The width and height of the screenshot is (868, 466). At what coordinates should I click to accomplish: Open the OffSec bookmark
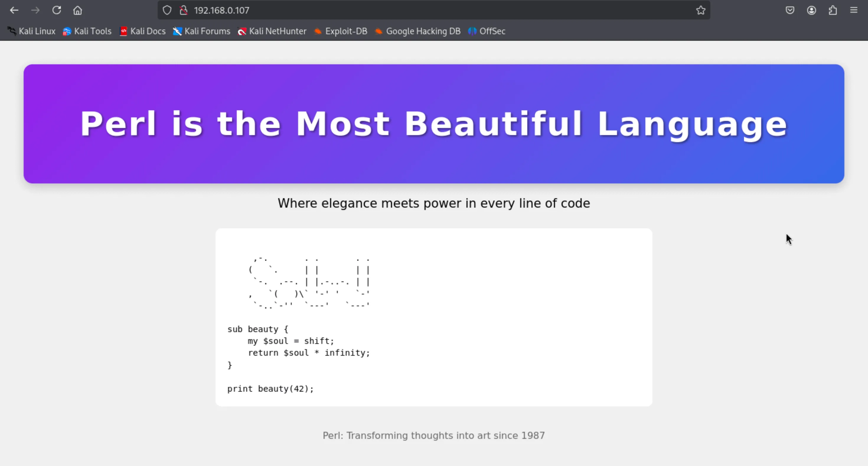coord(487,31)
